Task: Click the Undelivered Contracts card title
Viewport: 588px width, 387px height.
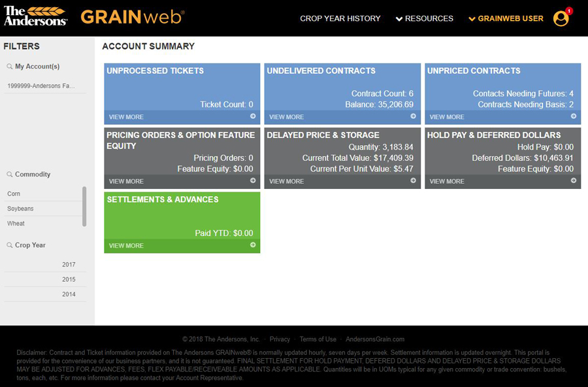Action: pos(321,71)
